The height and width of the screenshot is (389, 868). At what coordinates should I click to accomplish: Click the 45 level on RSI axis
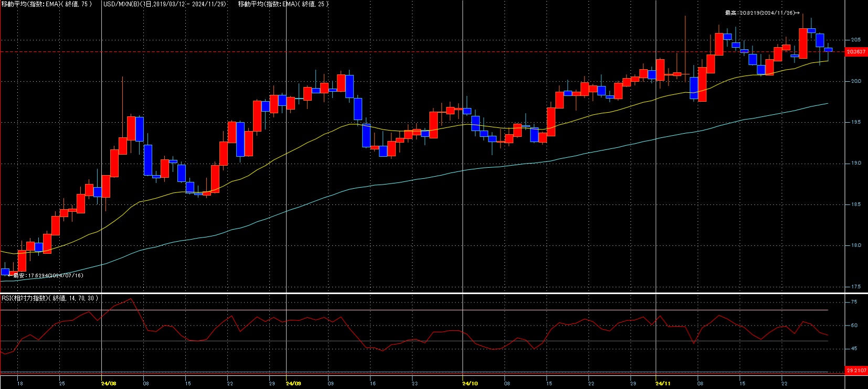(854, 349)
